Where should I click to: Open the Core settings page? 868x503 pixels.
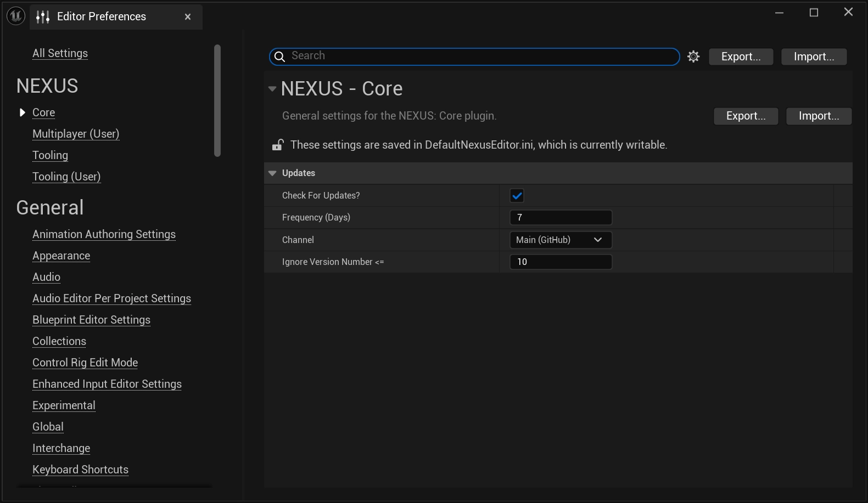[43, 112]
